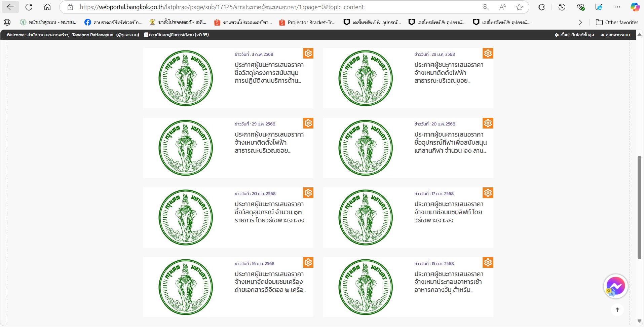Reload the page with refresh icon

pyautogui.click(x=29, y=7)
